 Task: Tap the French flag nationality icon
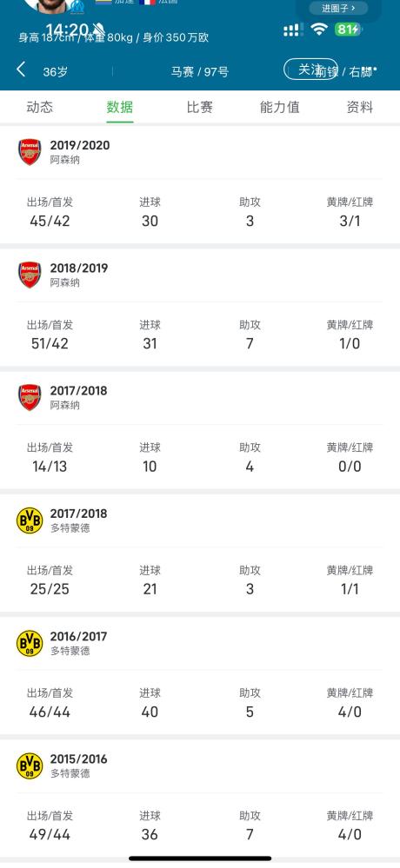point(147,2)
